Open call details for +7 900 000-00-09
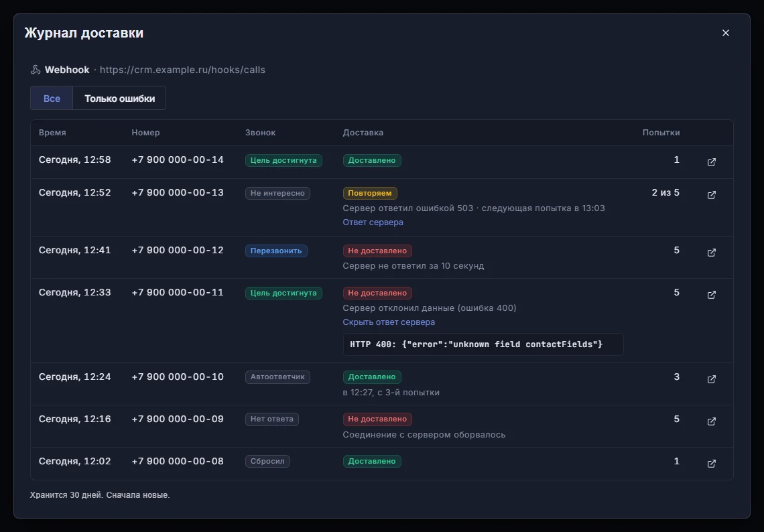 click(711, 421)
